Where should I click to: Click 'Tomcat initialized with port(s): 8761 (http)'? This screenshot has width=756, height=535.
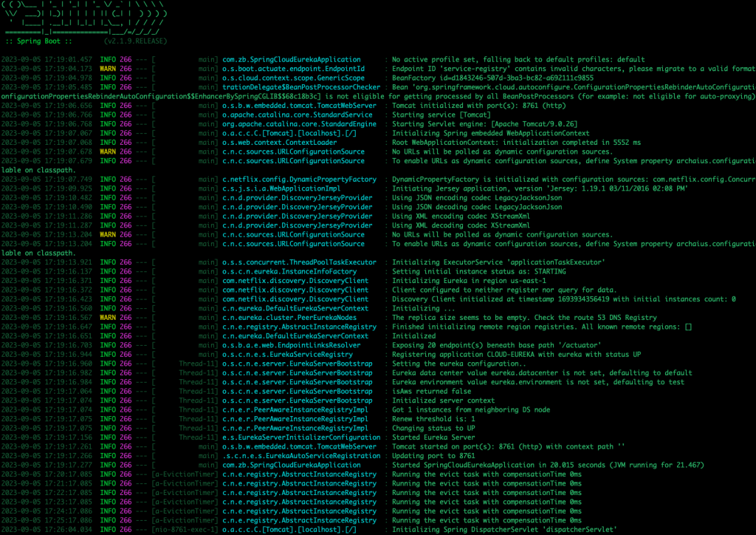pyautogui.click(x=478, y=105)
